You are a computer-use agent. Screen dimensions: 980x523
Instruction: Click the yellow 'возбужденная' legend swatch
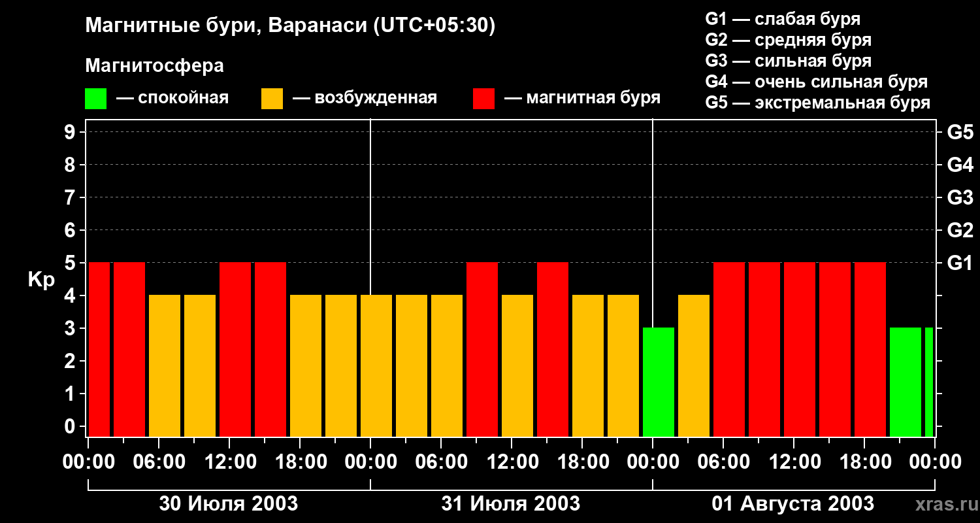[x=272, y=99]
